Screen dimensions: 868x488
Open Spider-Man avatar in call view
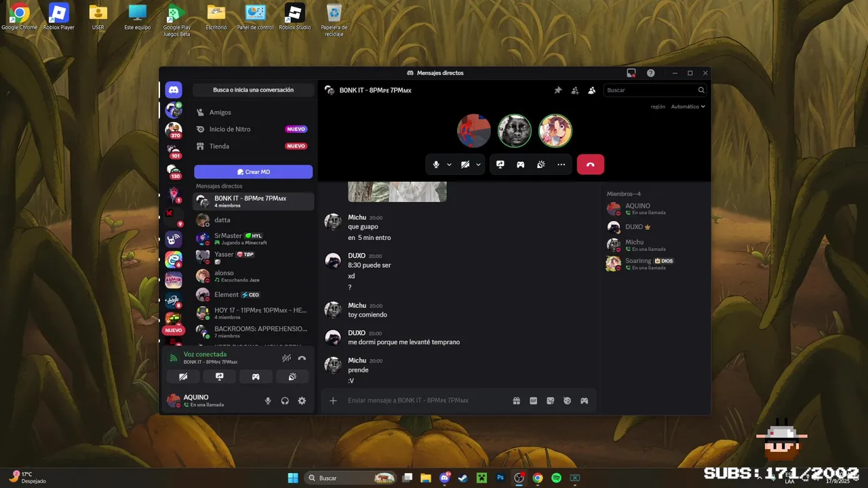tap(474, 131)
